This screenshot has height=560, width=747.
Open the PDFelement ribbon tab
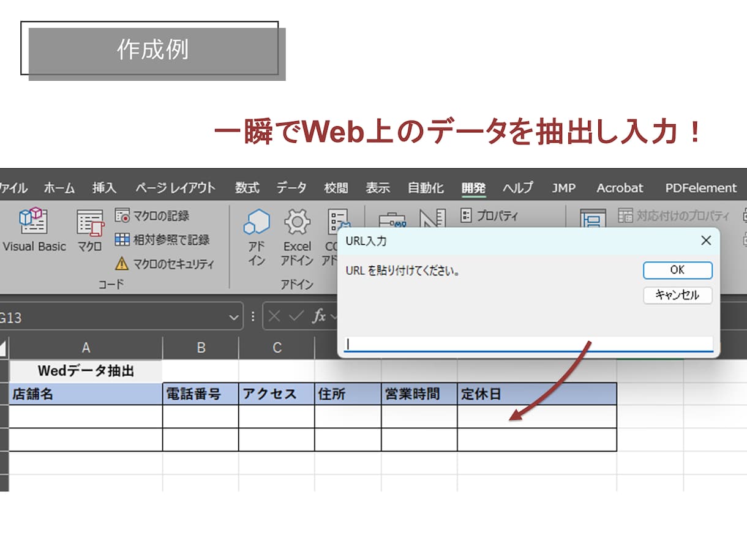click(x=700, y=188)
